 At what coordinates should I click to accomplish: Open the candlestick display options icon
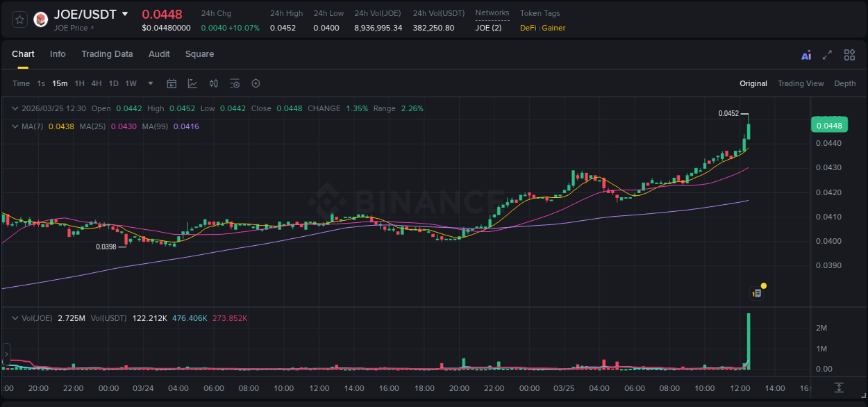[x=213, y=83]
